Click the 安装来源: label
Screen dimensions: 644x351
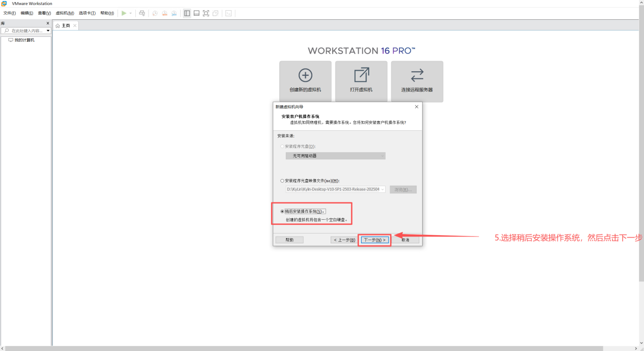pyautogui.click(x=286, y=136)
